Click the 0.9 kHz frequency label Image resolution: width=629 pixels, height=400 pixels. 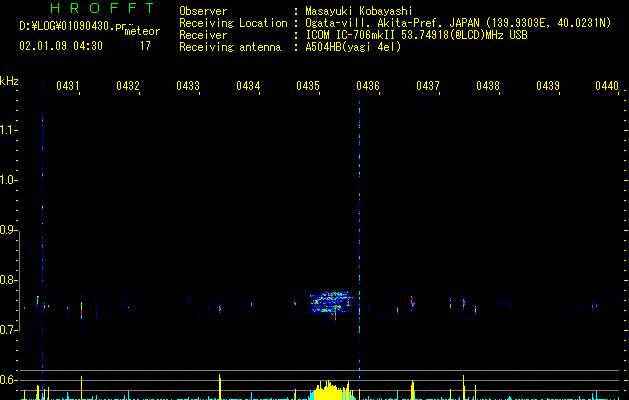pos(8,230)
